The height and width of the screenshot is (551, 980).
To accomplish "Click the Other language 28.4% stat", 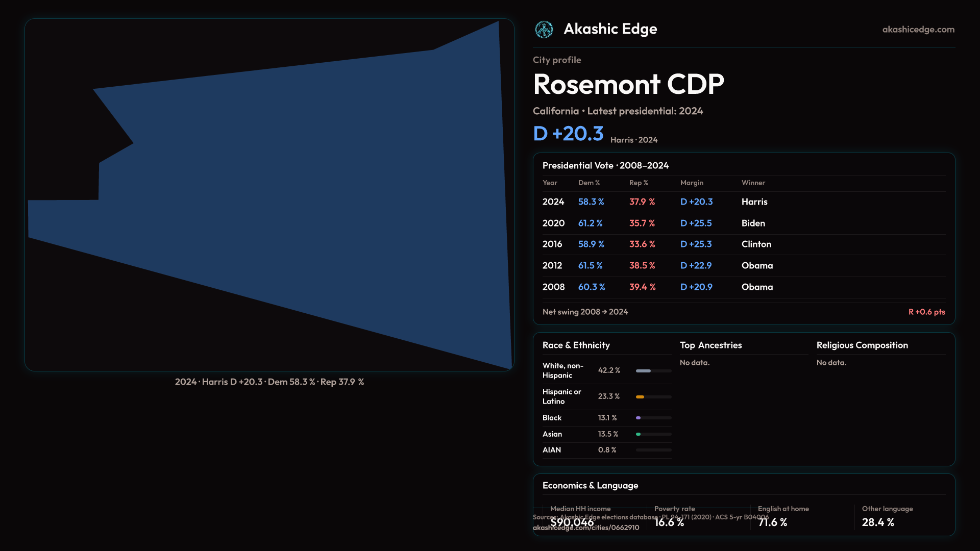I will [x=877, y=522].
